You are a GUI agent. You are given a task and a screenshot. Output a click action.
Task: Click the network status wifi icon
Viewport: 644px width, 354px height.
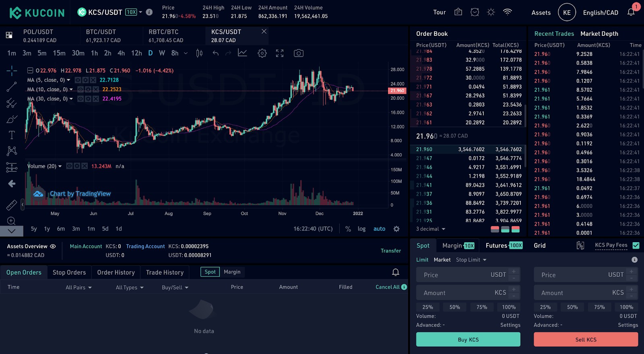(x=508, y=12)
